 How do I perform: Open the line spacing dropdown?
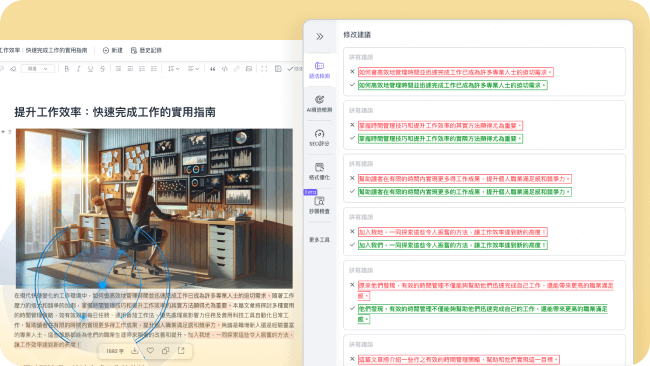pyautogui.click(x=173, y=69)
